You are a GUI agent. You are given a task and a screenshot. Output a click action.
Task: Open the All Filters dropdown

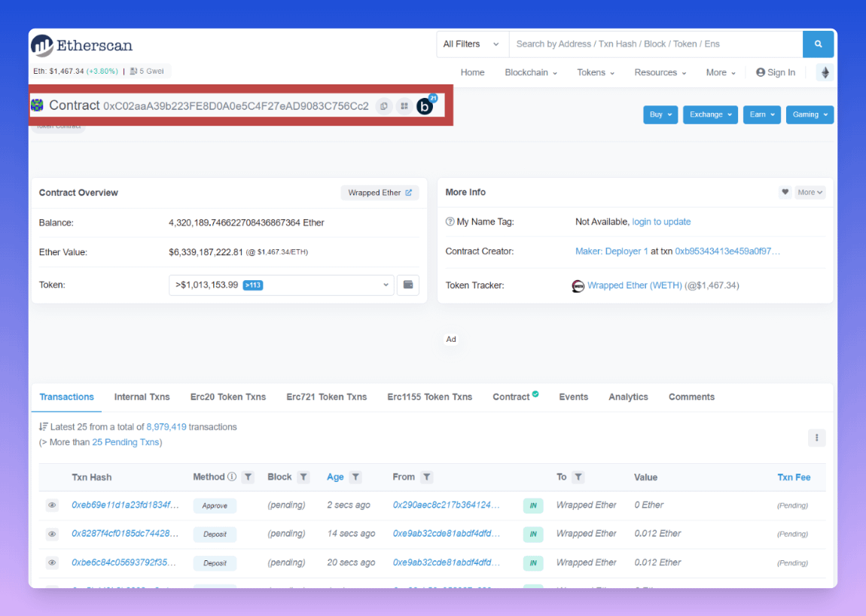(471, 44)
